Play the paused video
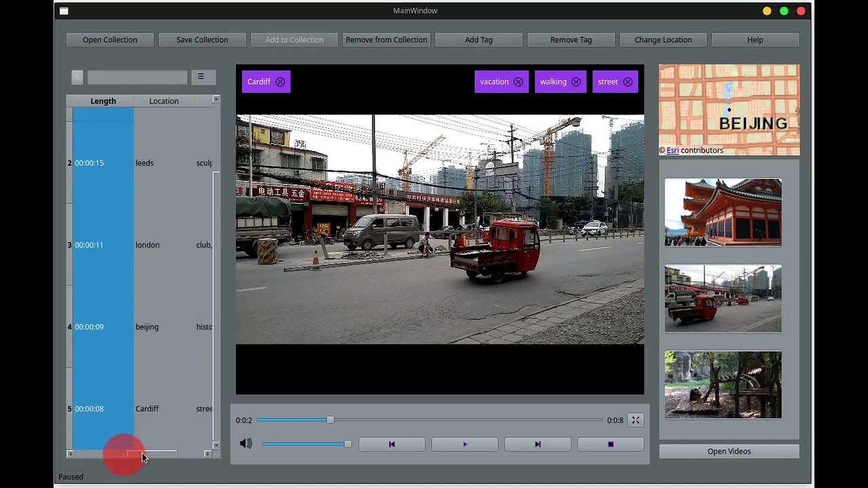 tap(465, 445)
